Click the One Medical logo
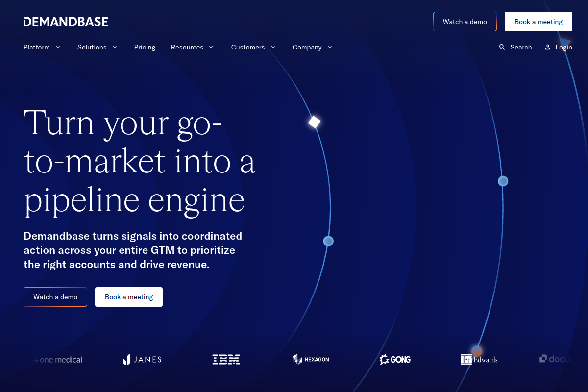 tap(58, 360)
